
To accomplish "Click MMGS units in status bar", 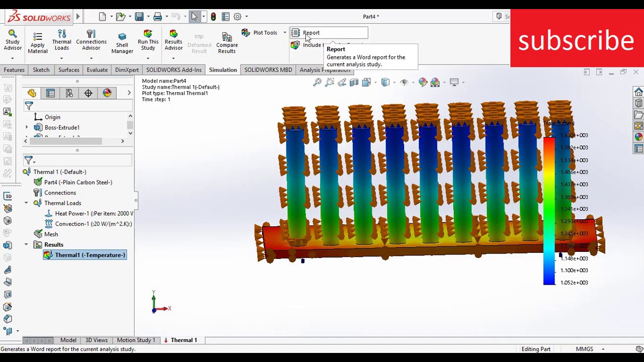I will [x=585, y=349].
